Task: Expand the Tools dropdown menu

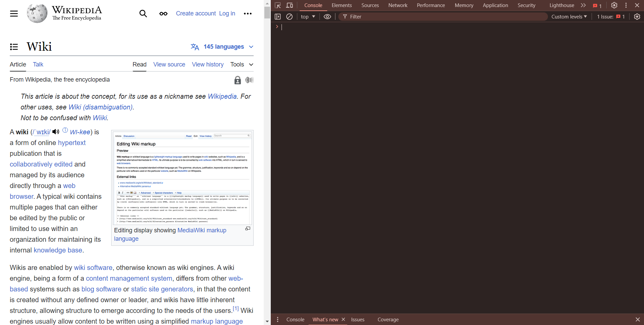Action: tap(242, 64)
